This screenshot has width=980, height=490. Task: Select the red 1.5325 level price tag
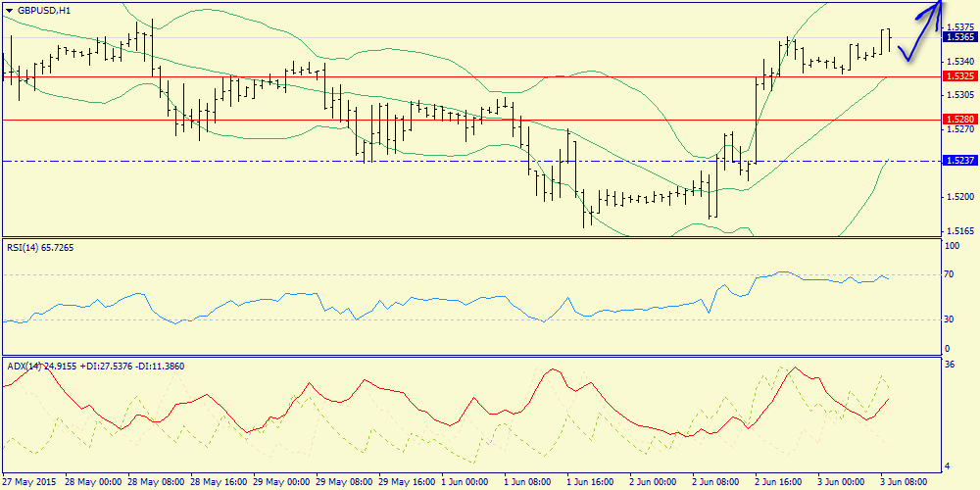pos(958,76)
